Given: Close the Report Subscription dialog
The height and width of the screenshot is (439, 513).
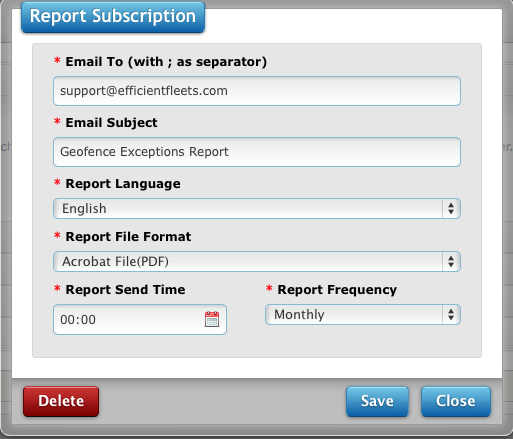Looking at the screenshot, I should pos(456,401).
